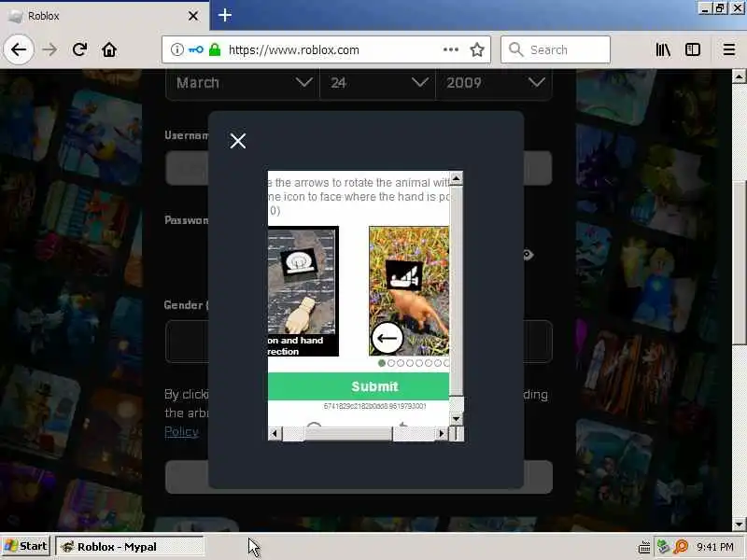Image resolution: width=747 pixels, height=560 pixels.
Task: Click the 9:41 PM system clock
Action: 715,546
